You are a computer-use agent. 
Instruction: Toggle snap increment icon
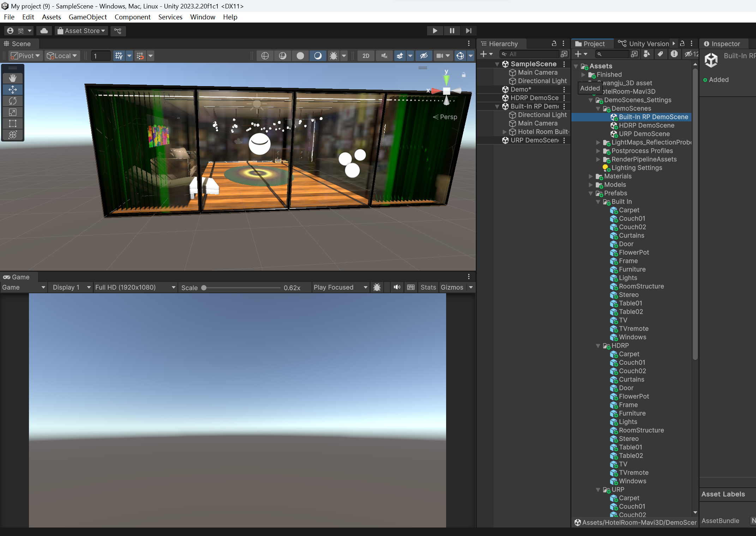140,56
